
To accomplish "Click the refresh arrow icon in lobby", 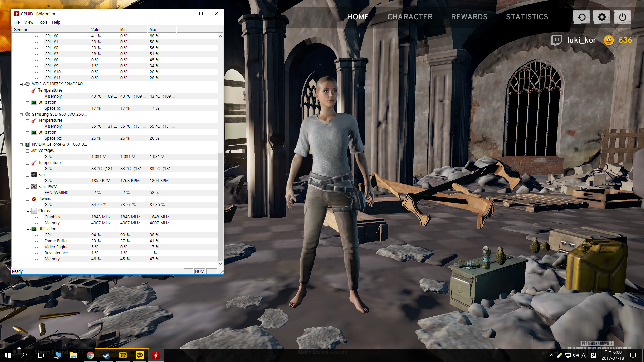I will coord(581,17).
